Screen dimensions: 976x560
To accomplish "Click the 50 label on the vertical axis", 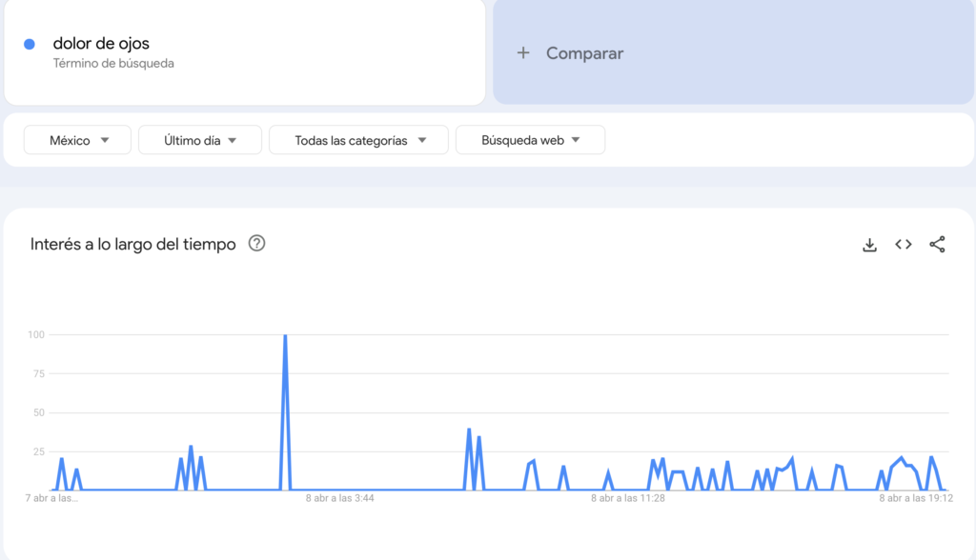I will click(x=37, y=413).
